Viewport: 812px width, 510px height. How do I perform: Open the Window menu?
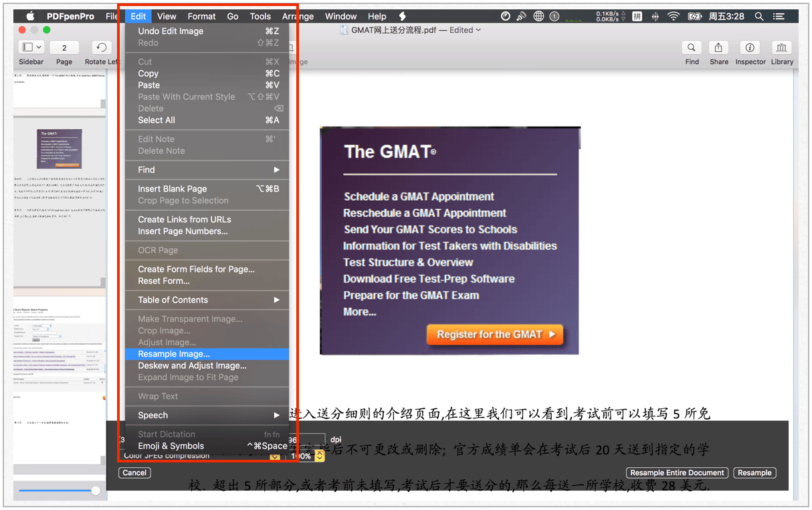340,16
